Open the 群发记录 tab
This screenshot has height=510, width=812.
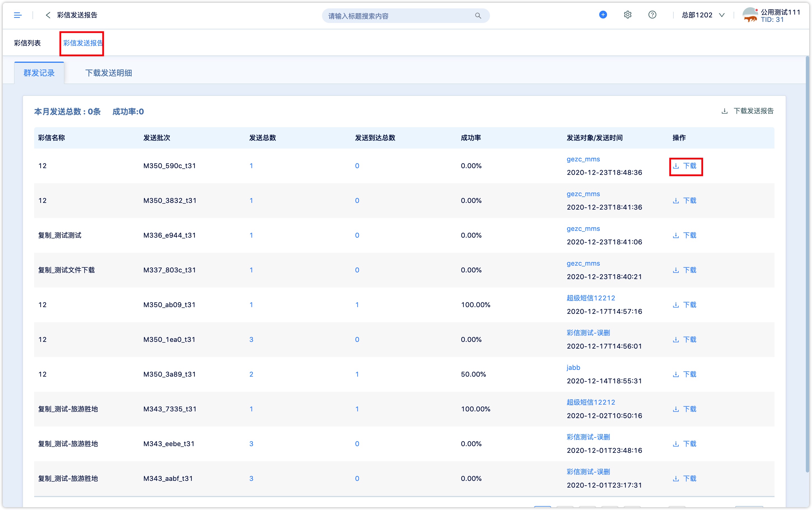pyautogui.click(x=39, y=73)
